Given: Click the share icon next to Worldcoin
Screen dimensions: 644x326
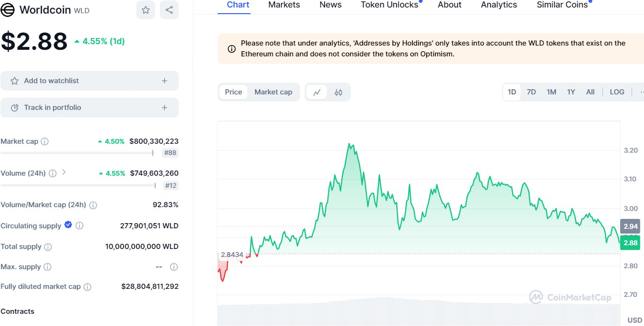Looking at the screenshot, I should [169, 10].
